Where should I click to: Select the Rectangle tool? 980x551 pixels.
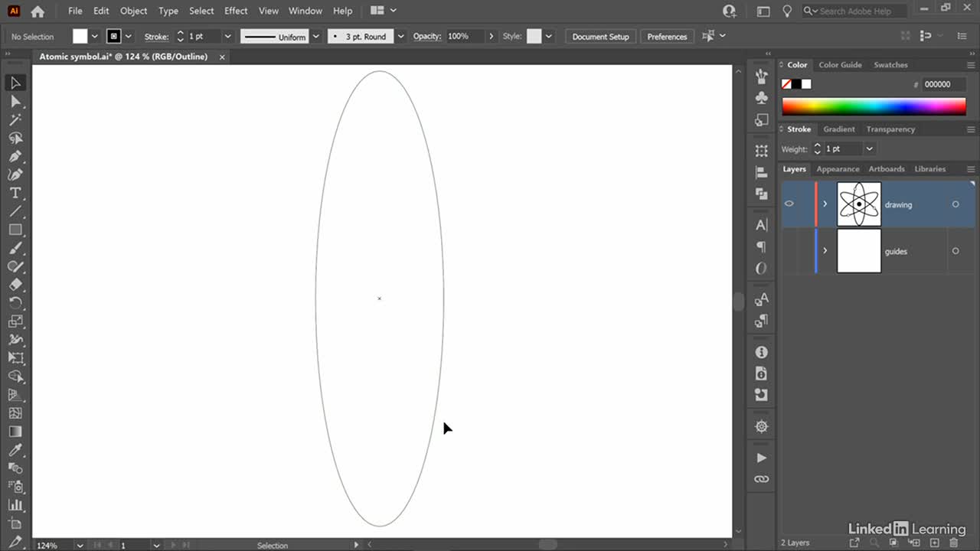(x=15, y=230)
